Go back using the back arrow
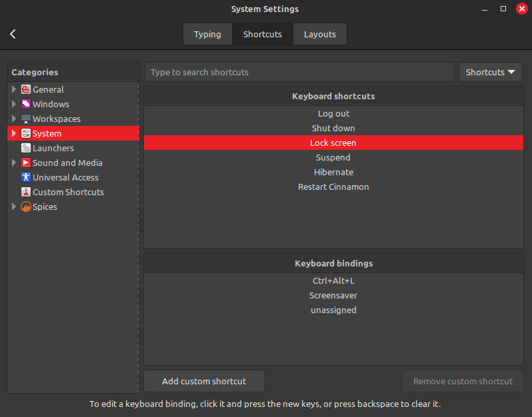The width and height of the screenshot is (532, 417). [x=13, y=34]
